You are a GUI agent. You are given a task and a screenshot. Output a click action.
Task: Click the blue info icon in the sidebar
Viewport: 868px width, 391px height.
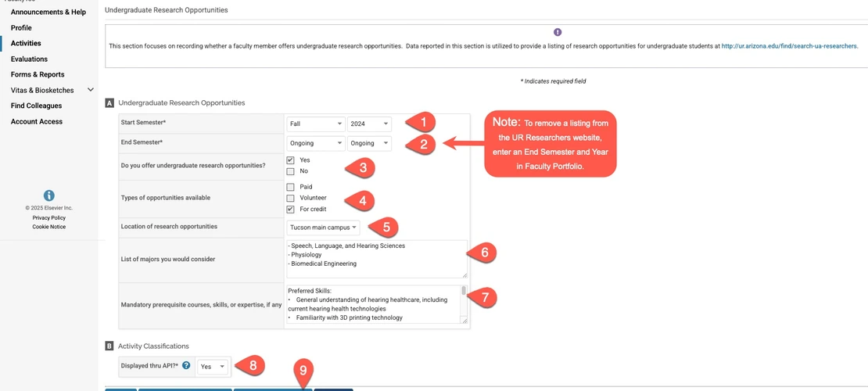(48, 195)
